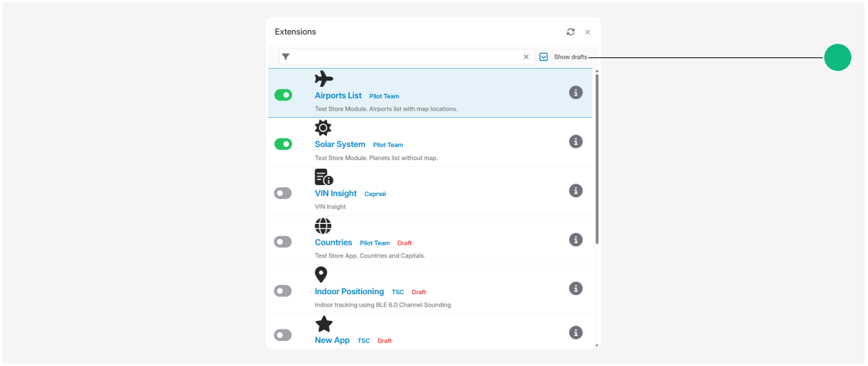
Task: Open the Solar System extension link
Action: (x=340, y=144)
